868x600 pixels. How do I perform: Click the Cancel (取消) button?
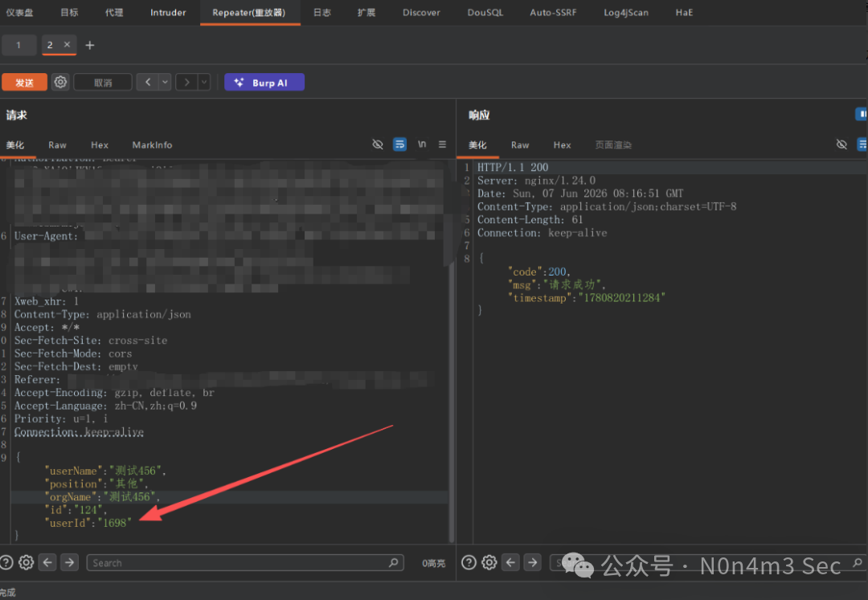click(x=103, y=83)
